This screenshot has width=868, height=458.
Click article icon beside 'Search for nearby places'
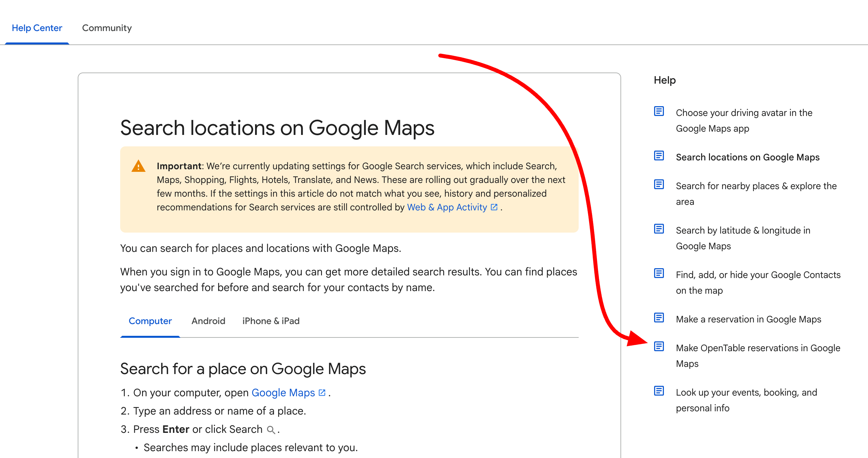coord(659,184)
